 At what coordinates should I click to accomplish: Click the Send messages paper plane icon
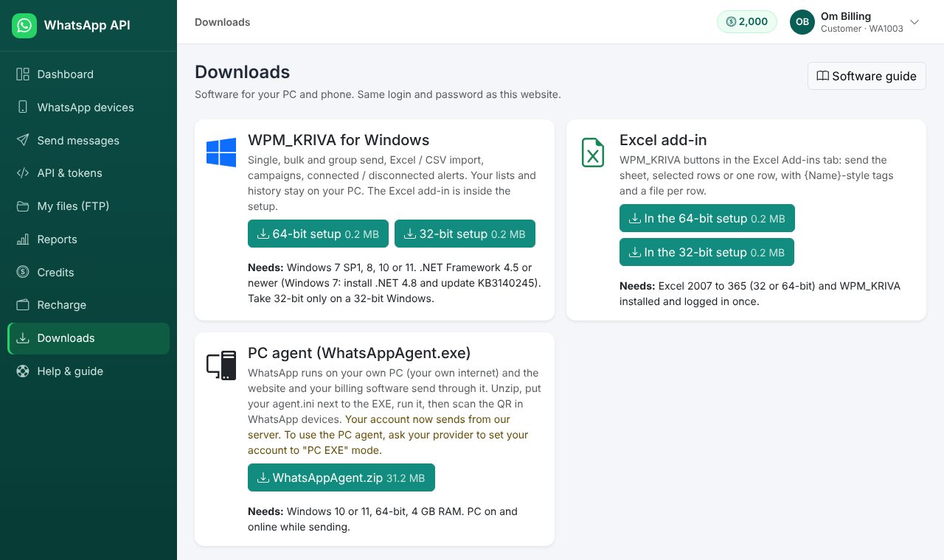(23, 140)
